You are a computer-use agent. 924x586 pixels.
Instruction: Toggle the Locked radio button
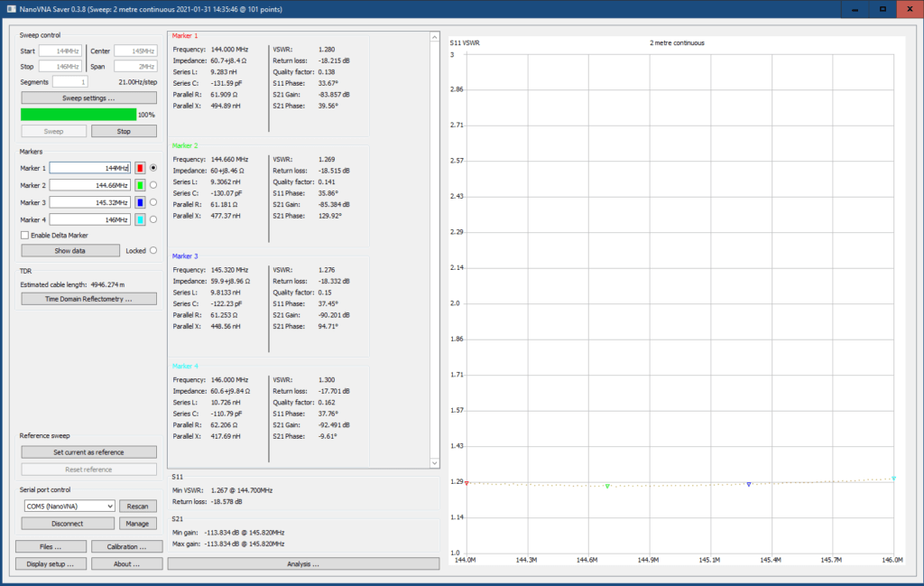click(x=153, y=250)
